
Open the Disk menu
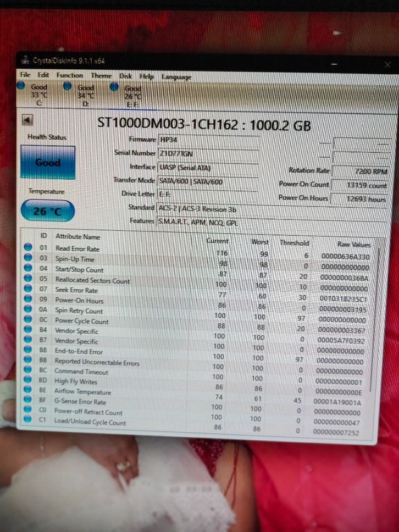(125, 76)
